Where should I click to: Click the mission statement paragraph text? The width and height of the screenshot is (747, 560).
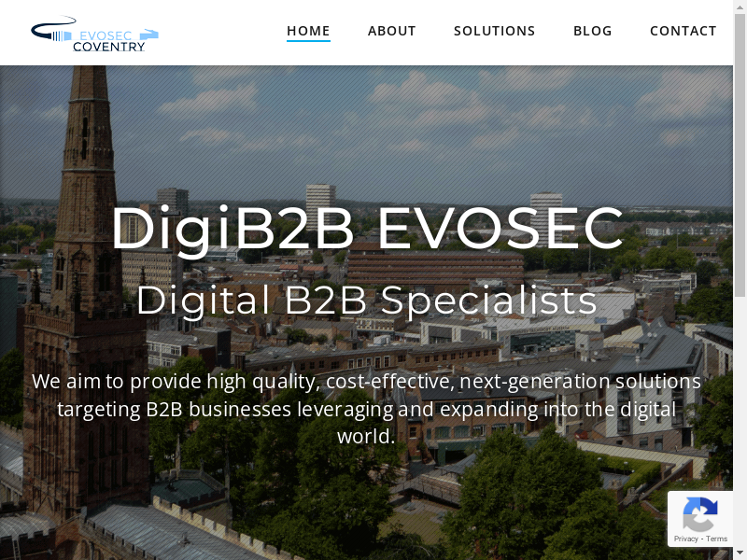point(366,409)
